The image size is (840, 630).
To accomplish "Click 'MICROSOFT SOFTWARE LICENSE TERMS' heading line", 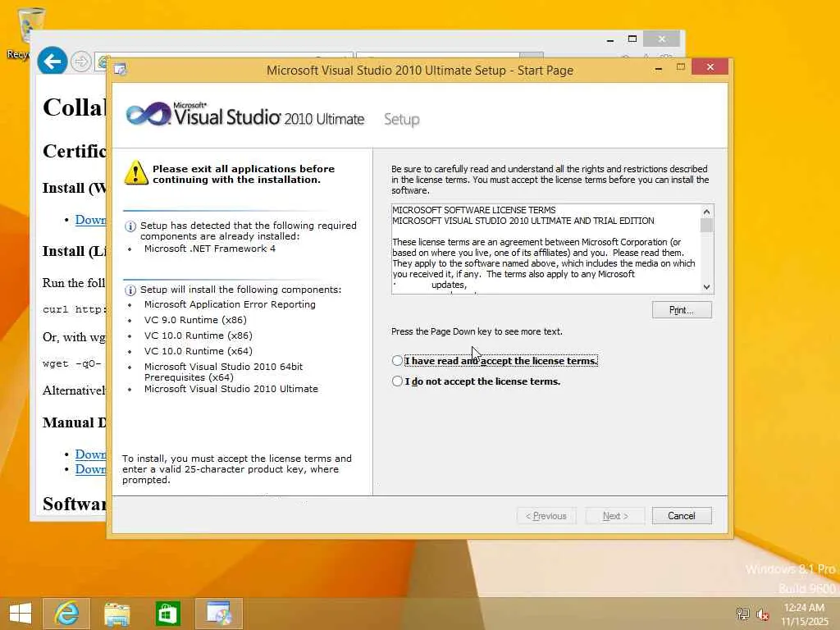I will point(474,210).
